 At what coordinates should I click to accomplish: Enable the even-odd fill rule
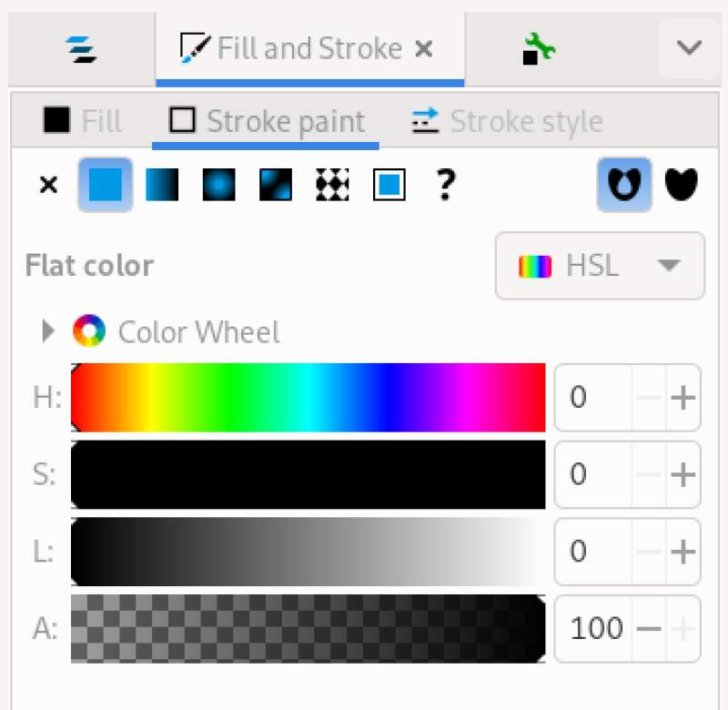pyautogui.click(x=623, y=185)
